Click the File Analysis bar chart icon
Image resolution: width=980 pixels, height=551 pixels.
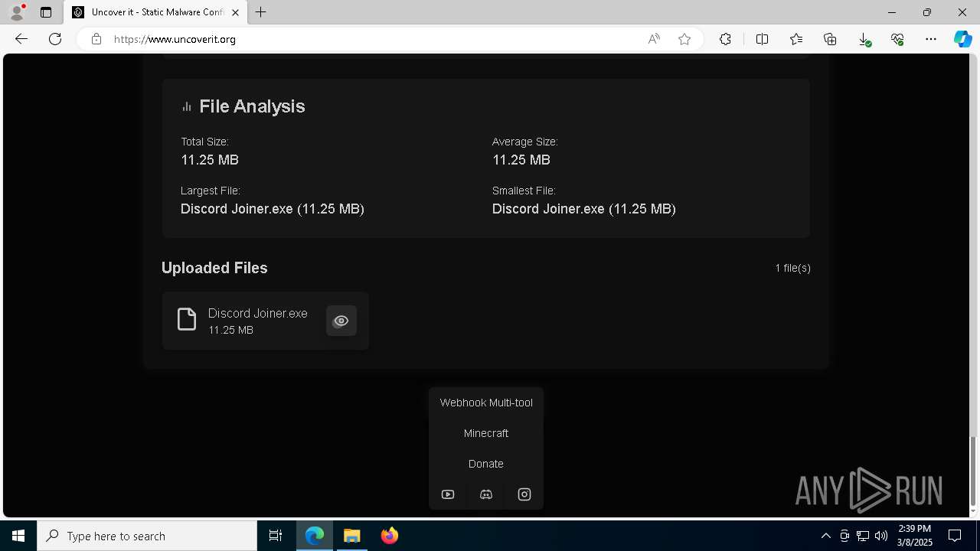[187, 106]
